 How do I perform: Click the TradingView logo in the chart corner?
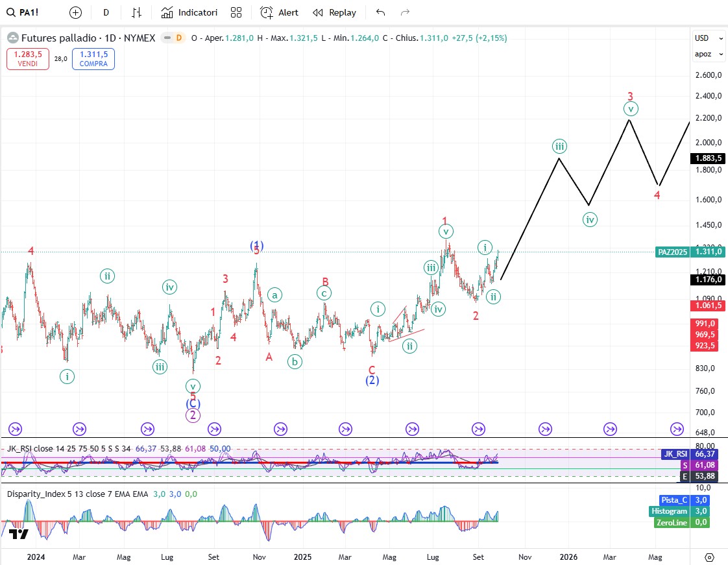click(x=19, y=534)
